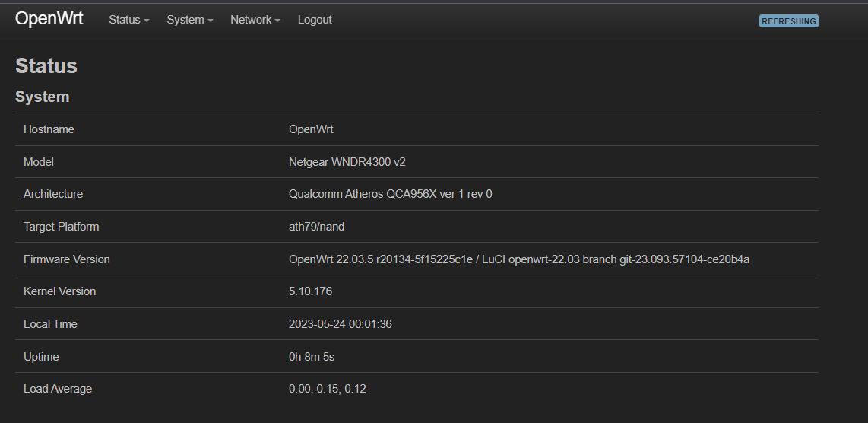868x423 pixels.
Task: Click the Target Platform label
Action: (x=61, y=227)
